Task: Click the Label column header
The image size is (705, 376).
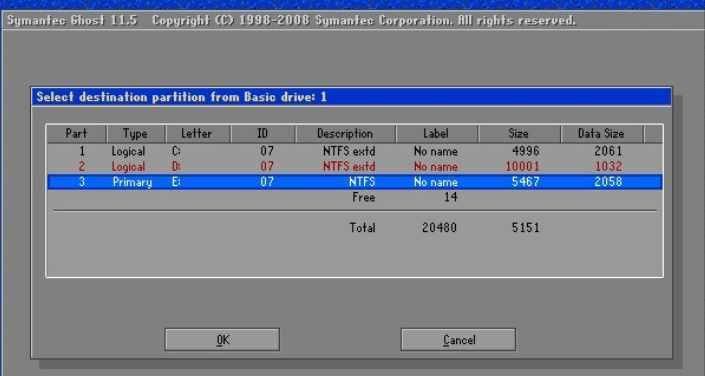Action: tap(437, 134)
